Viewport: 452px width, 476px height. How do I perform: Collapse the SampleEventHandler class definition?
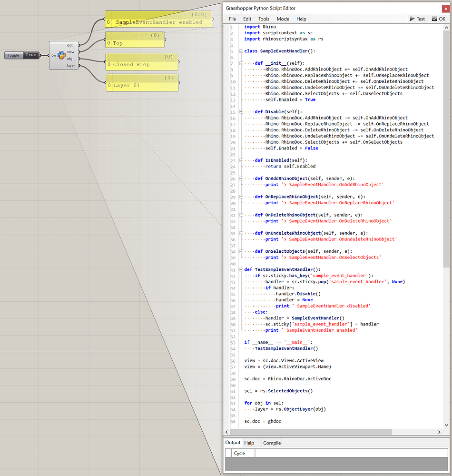tap(241, 51)
